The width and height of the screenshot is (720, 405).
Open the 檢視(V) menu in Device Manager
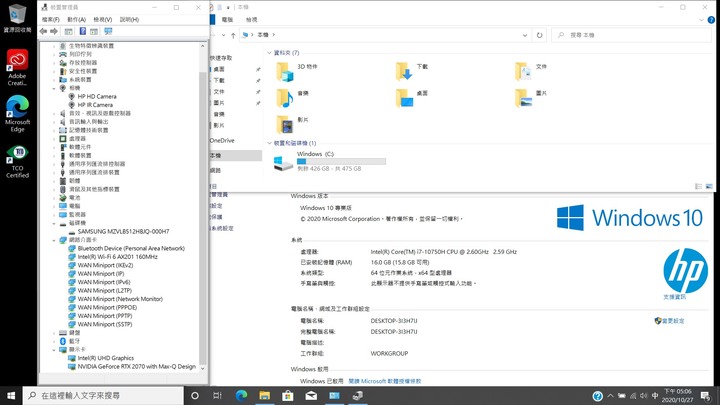(x=102, y=19)
